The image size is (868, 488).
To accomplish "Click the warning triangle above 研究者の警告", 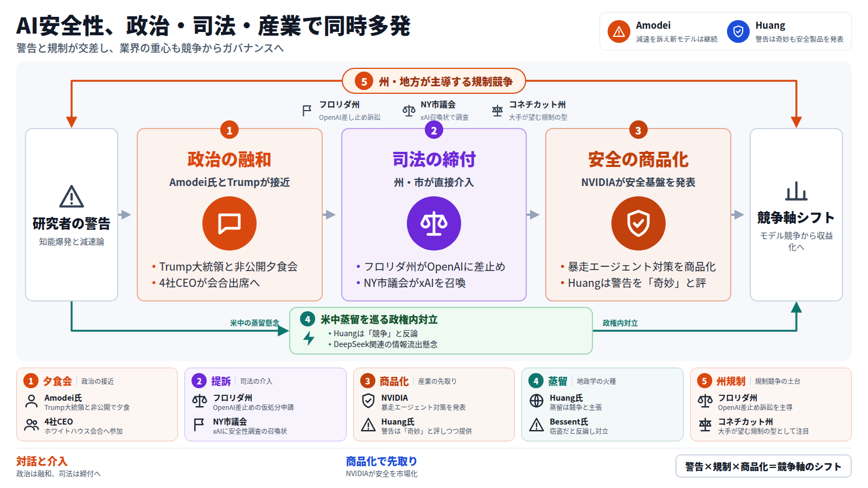I will pyautogui.click(x=72, y=196).
